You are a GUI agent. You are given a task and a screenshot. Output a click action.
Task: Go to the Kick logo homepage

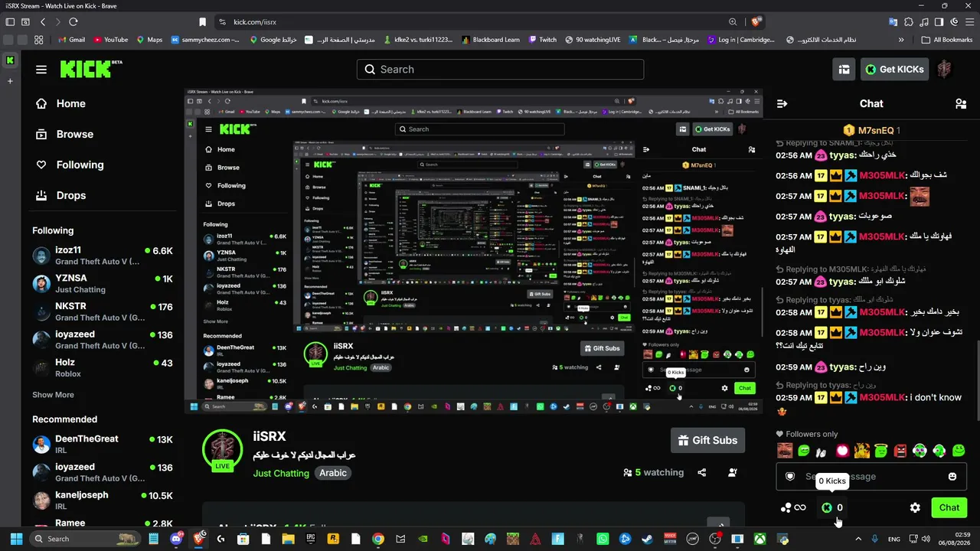coord(91,69)
